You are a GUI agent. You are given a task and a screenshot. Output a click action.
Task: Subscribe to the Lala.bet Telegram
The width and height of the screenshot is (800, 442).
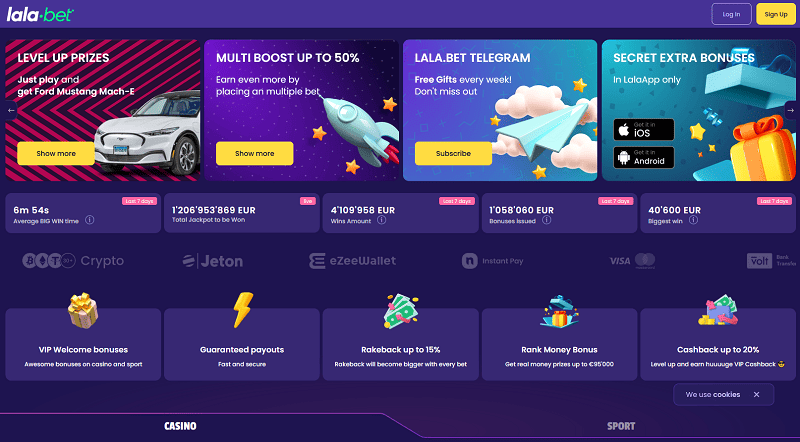point(453,153)
